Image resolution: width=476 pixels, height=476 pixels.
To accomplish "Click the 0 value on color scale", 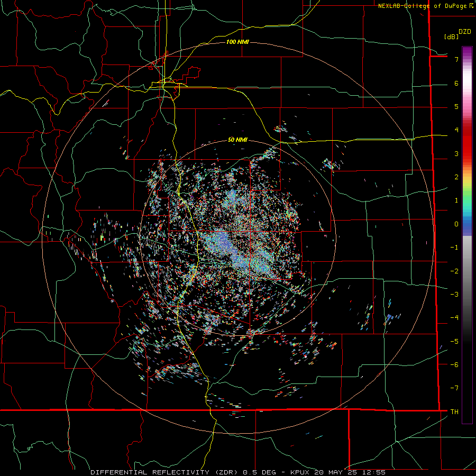I will (x=456, y=224).
